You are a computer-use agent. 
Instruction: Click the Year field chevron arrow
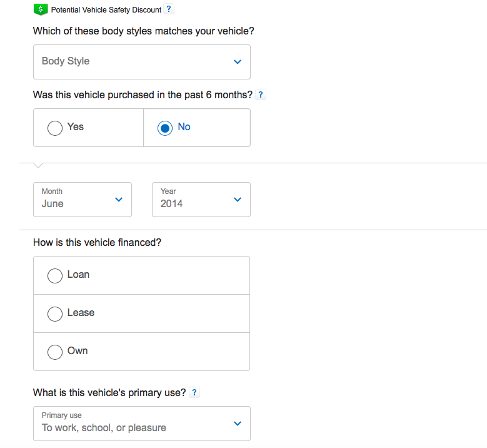pyautogui.click(x=237, y=200)
